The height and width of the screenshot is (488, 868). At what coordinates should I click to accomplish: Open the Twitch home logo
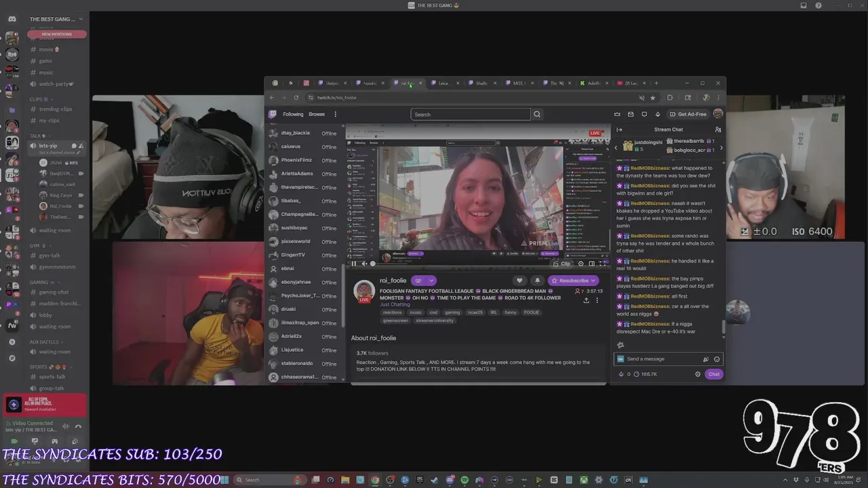[273, 114]
